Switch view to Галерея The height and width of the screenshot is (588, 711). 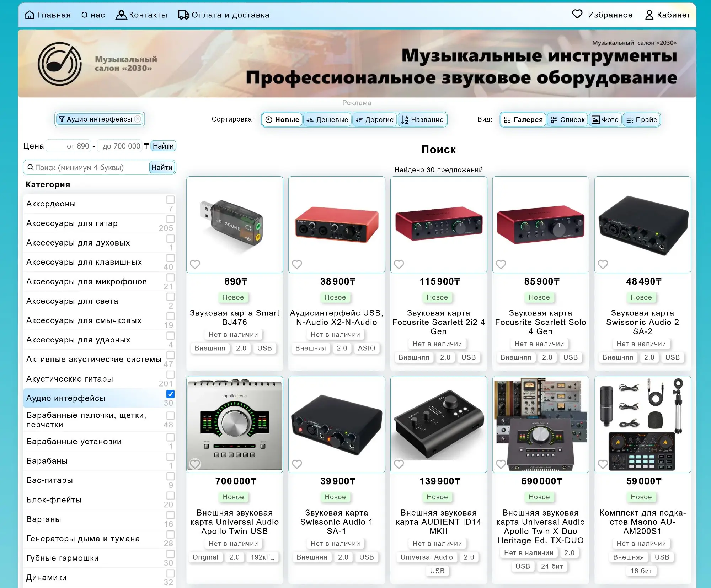tap(523, 120)
